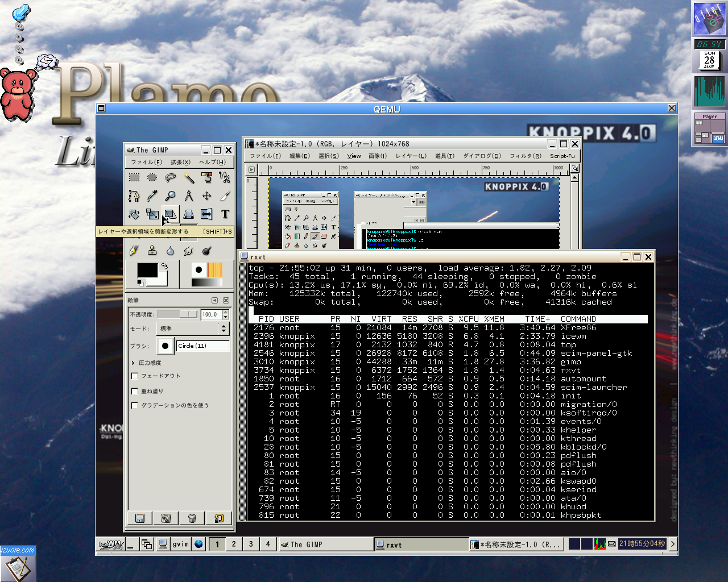
Task: Select the Ink pen tool
Action: click(134, 250)
